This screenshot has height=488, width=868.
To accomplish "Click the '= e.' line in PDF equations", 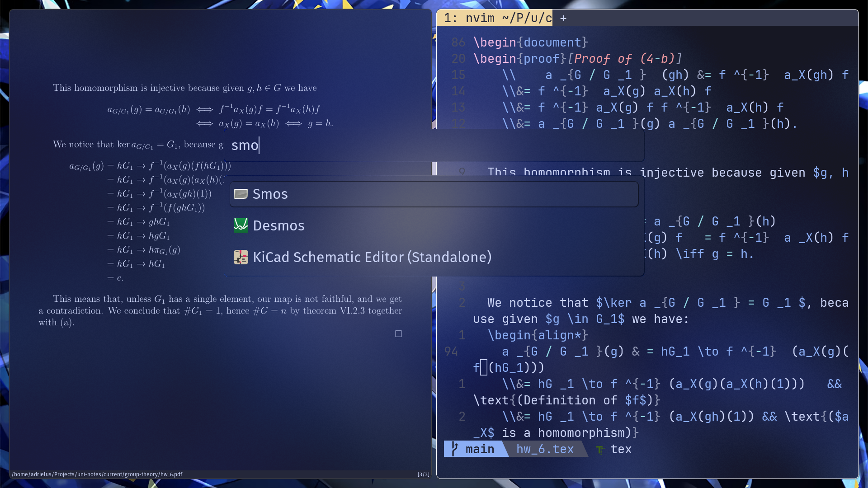I will [115, 278].
